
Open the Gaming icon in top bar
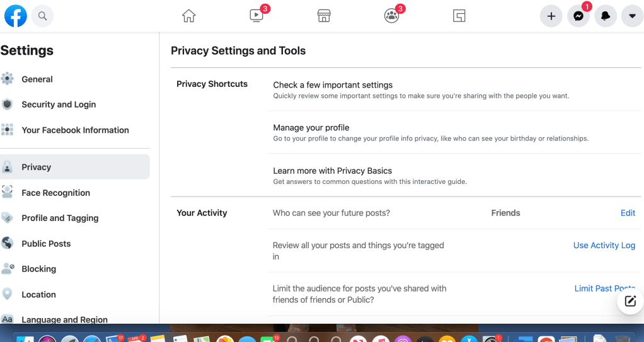[459, 16]
